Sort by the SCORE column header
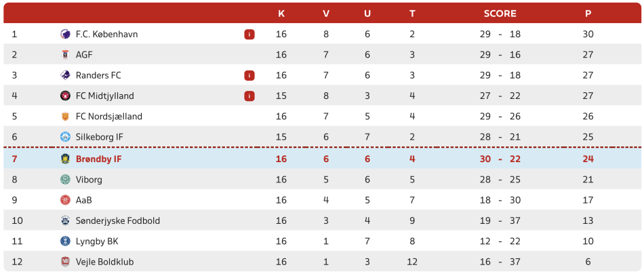The height and width of the screenshot is (278, 644). pyautogui.click(x=500, y=14)
